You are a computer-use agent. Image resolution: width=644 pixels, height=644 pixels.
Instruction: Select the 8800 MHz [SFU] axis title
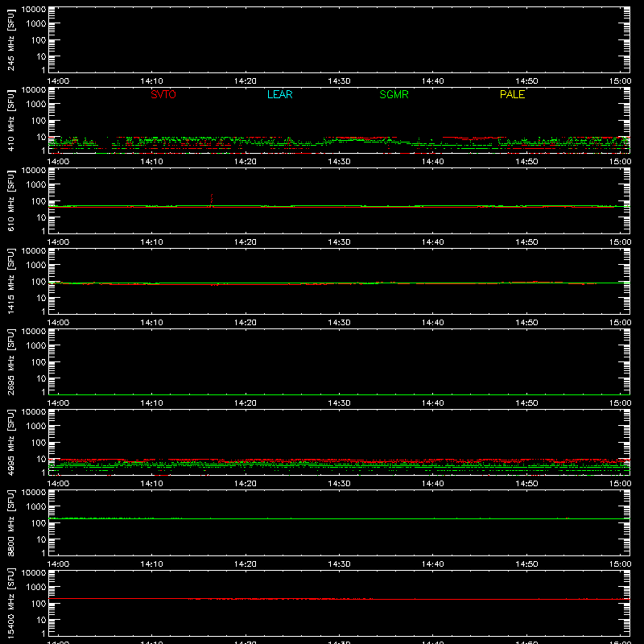pyautogui.click(x=10, y=522)
